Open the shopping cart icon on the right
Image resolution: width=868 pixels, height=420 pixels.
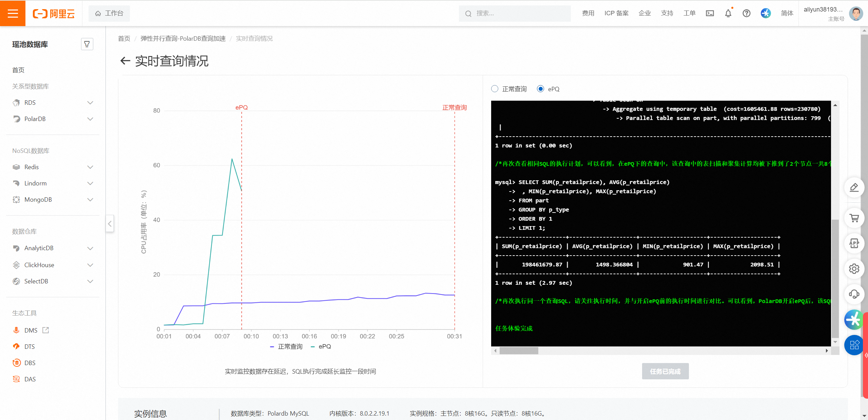click(x=854, y=218)
